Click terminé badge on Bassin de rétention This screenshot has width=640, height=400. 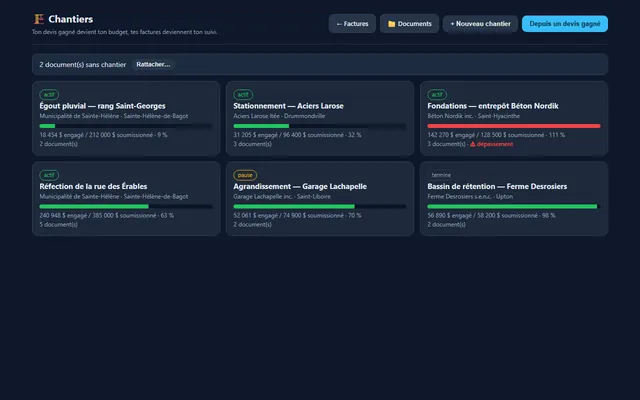[x=441, y=175]
